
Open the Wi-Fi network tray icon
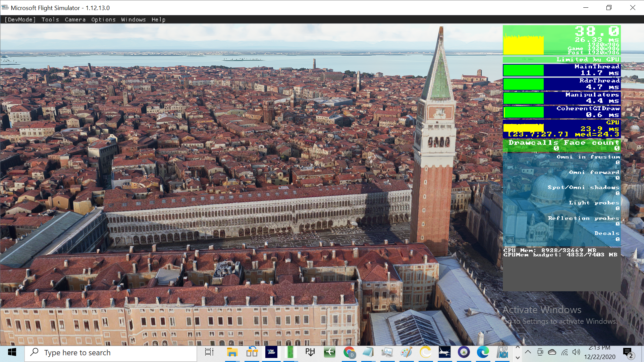click(x=565, y=352)
